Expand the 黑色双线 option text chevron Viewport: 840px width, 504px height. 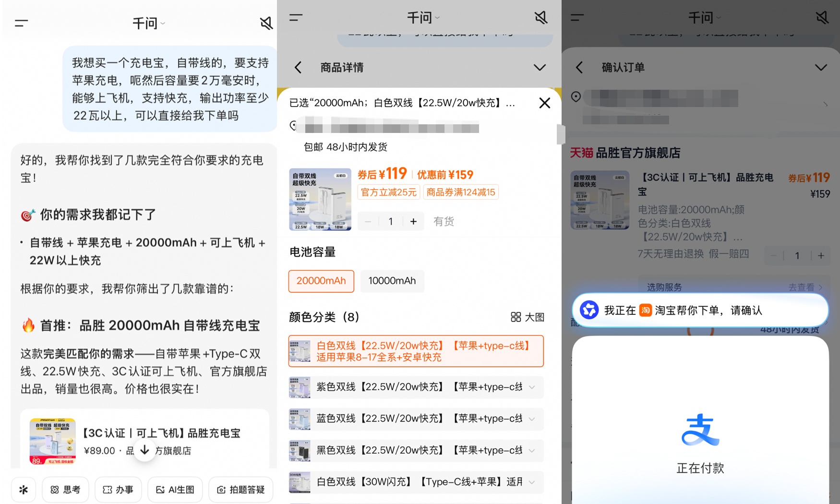[532, 450]
